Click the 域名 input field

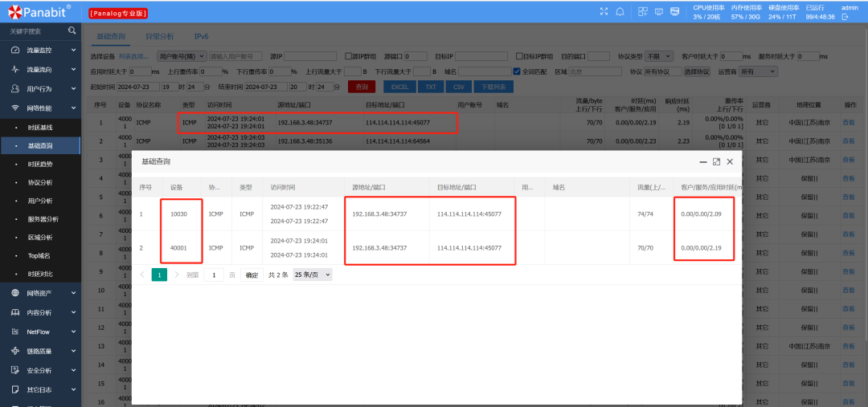coord(485,71)
